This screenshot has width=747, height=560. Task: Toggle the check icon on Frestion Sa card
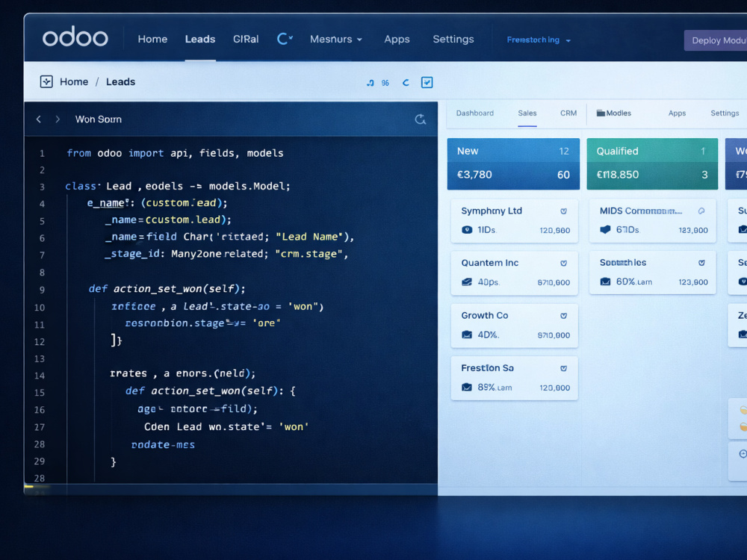563,368
